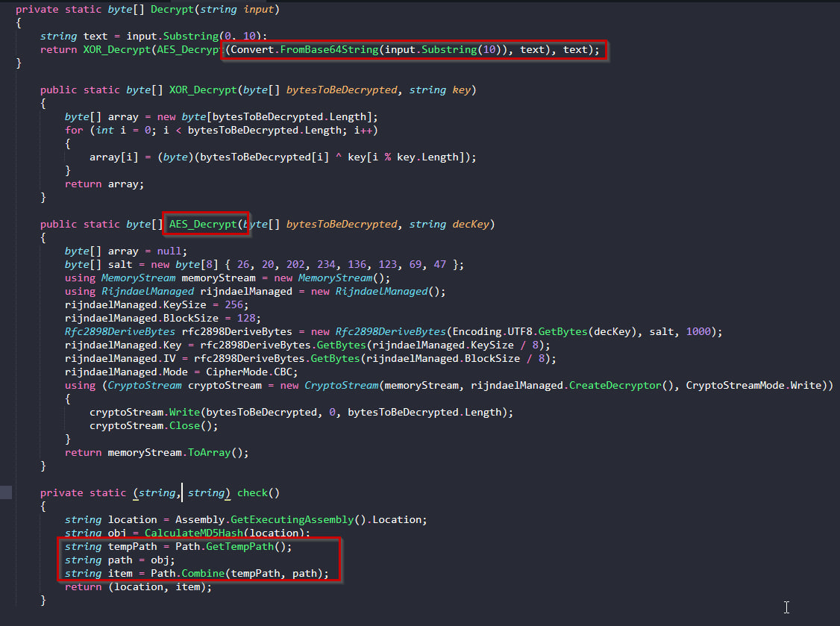Click the gutter marker beside the check method
Viewport: 840px width, 626px height.
[x=6, y=492]
